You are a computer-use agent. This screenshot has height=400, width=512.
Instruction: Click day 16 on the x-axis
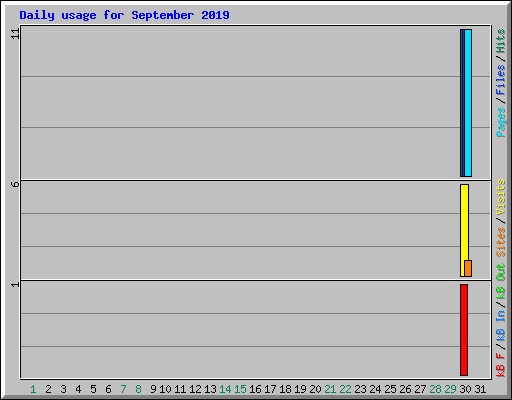255,389
